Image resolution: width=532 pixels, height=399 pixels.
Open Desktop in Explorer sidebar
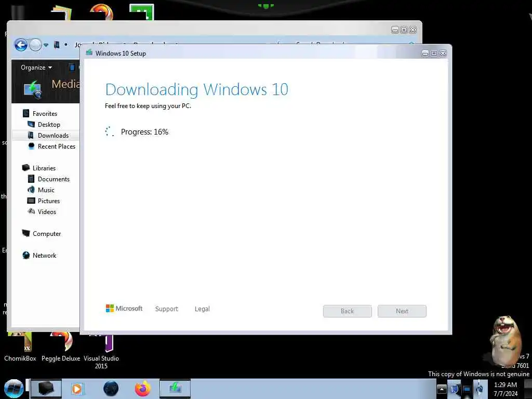(x=49, y=125)
